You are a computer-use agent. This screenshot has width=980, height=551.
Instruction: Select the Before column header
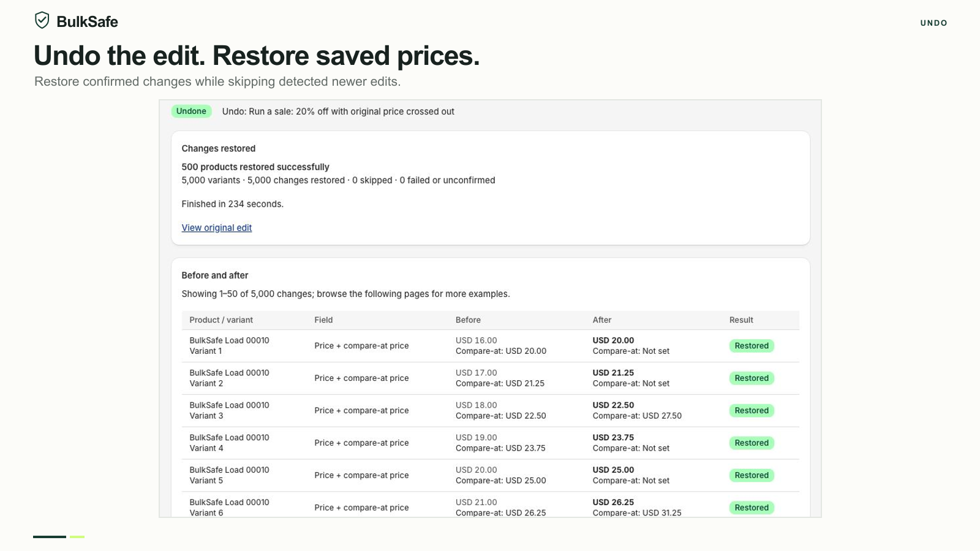[x=468, y=320]
